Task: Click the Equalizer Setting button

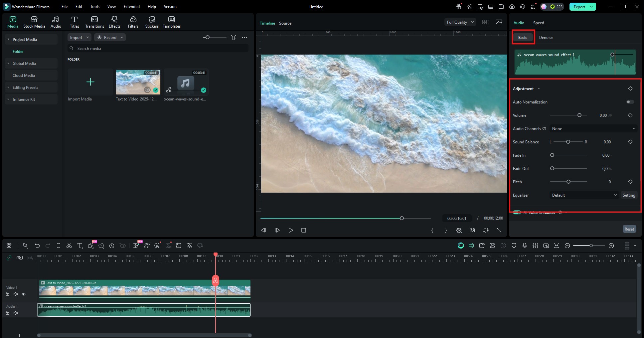Action: coord(629,195)
